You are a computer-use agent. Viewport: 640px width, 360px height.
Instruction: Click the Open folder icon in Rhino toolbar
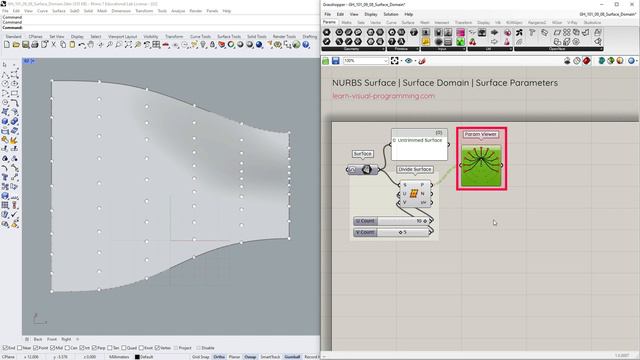pyautogui.click(x=16, y=44)
